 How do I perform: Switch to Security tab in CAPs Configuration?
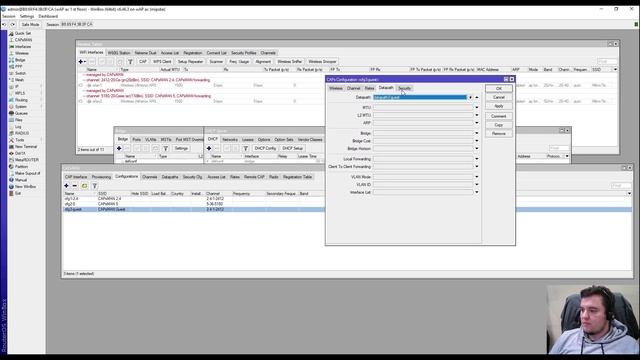tap(404, 88)
